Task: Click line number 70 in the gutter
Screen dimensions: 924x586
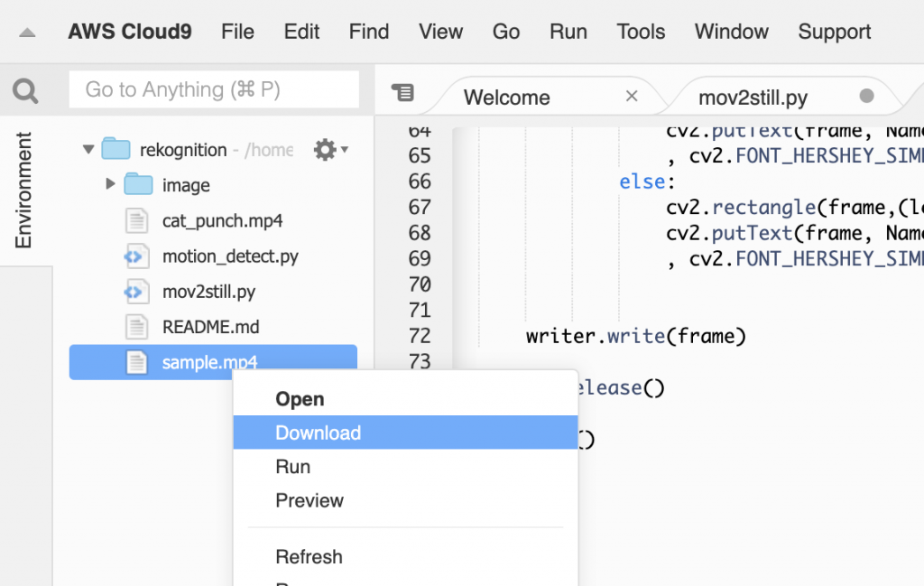Action: coord(419,284)
